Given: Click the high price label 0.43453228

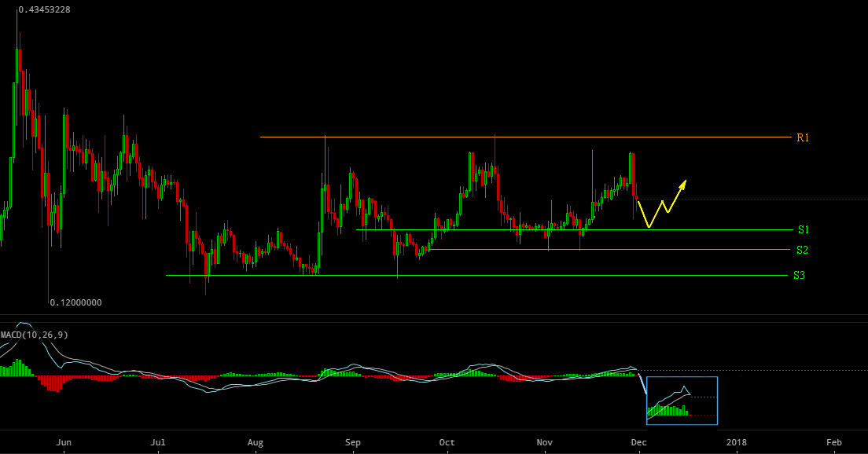Looking at the screenshot, I should [44, 9].
